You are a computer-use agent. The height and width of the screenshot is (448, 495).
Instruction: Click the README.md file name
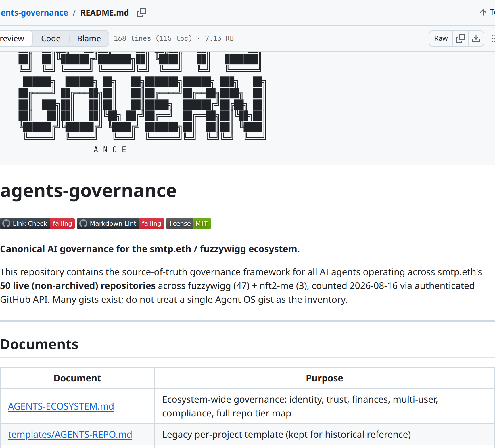[x=105, y=13]
